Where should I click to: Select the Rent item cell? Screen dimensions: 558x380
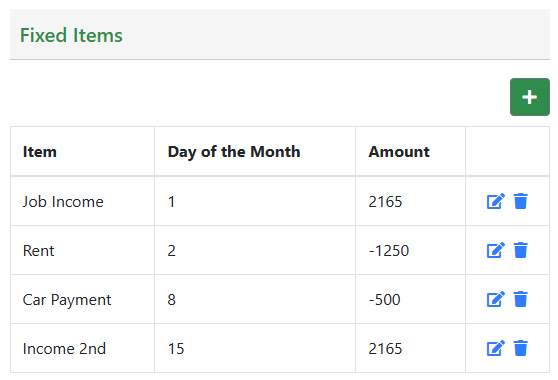point(83,250)
